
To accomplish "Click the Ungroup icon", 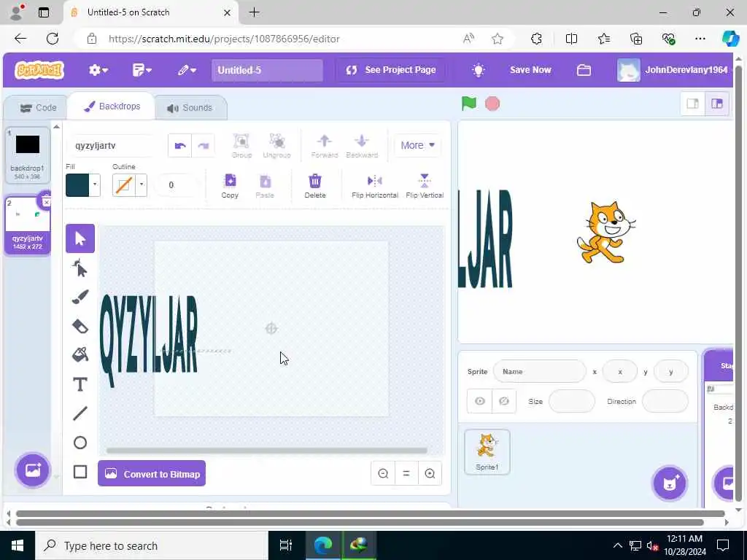I will pyautogui.click(x=276, y=146).
